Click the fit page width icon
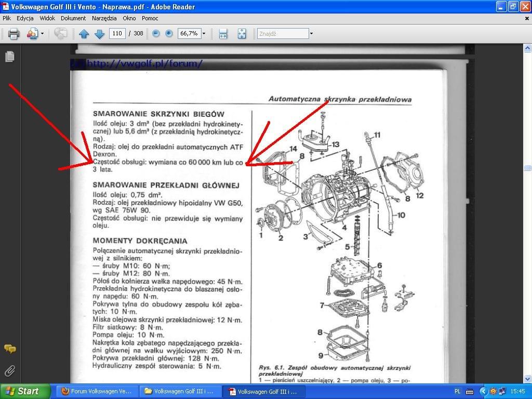Screen dimensions: 532x399 pyautogui.click(x=223, y=34)
